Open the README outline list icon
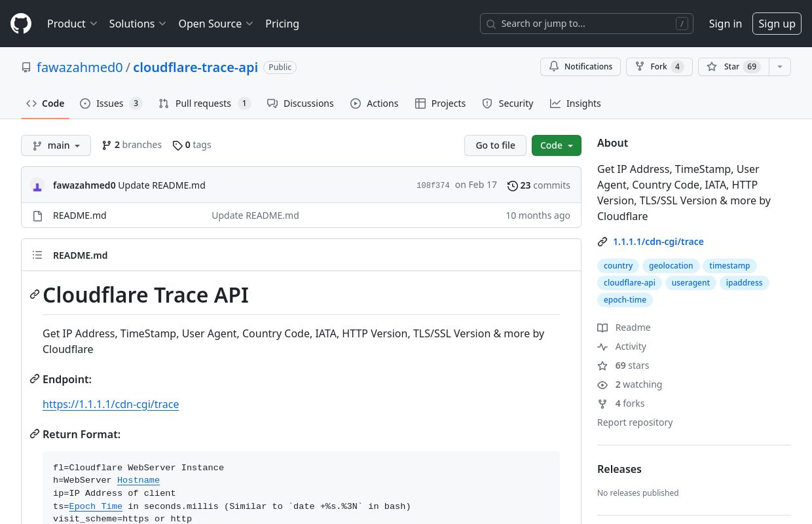This screenshot has width=812, height=524. [37, 255]
